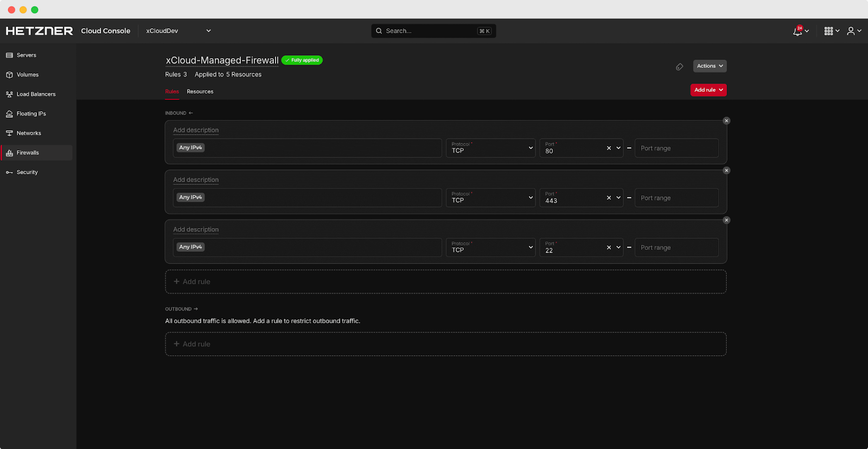Switch to the Resources tab
Viewport: 868px width, 449px height.
point(200,91)
